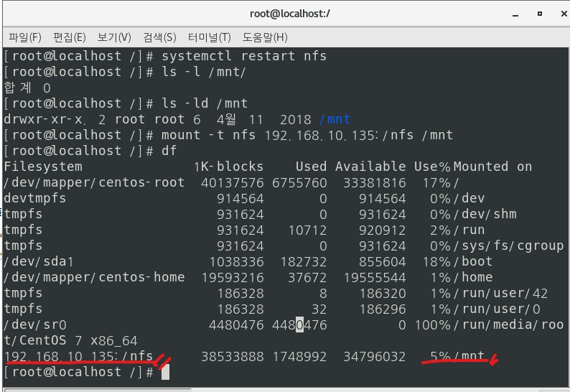570x392 pixels.
Task: Click the blue /mnt directory name
Action: 335,119
